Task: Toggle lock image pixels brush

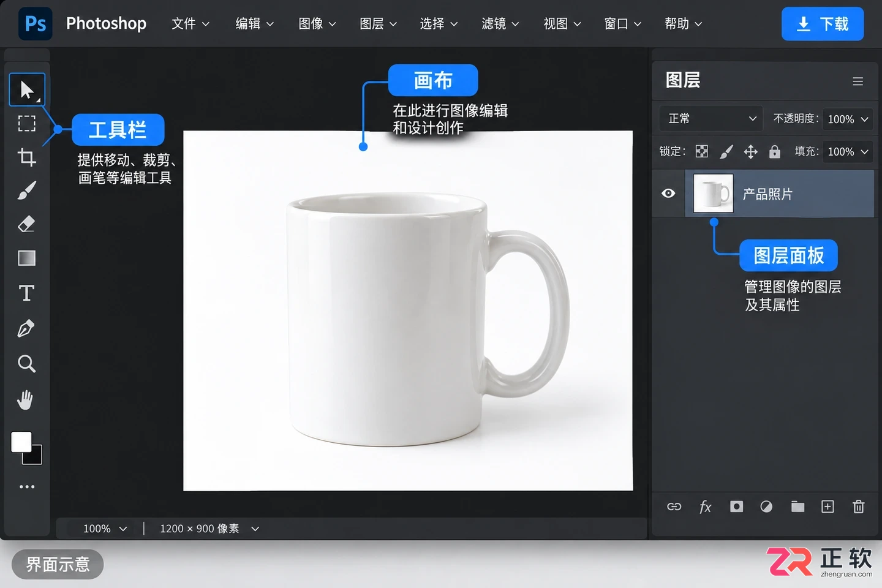Action: [726, 151]
